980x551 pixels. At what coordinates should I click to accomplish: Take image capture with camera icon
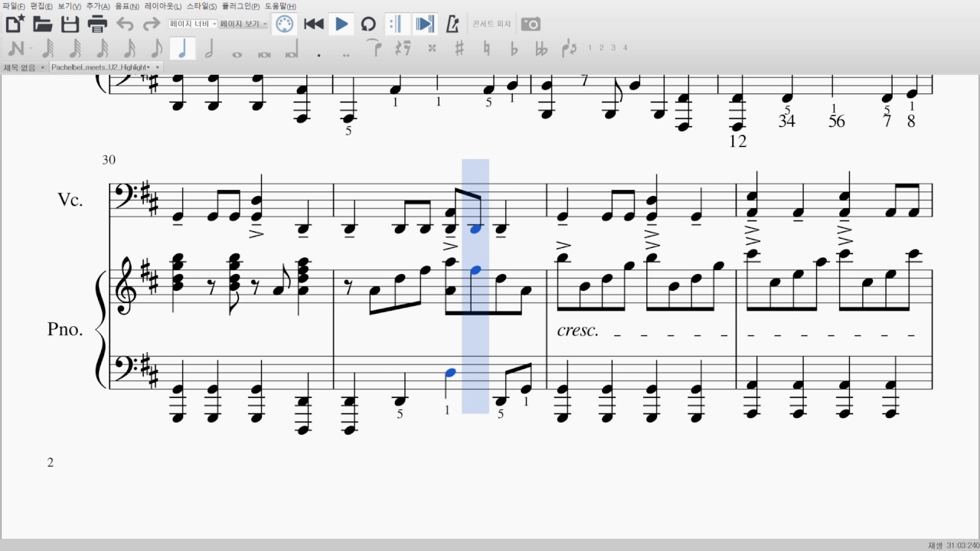pyautogui.click(x=531, y=24)
